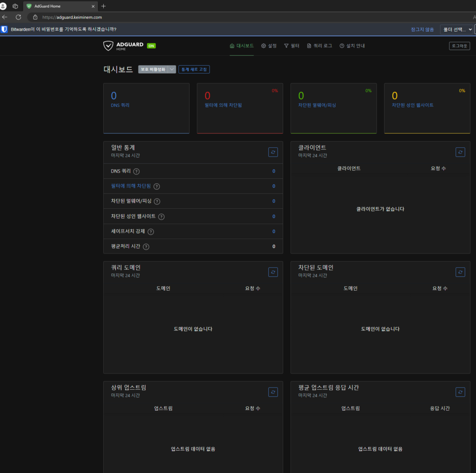Click help icon beside 세이프서치 강제
The width and height of the screenshot is (476, 473).
click(x=151, y=232)
